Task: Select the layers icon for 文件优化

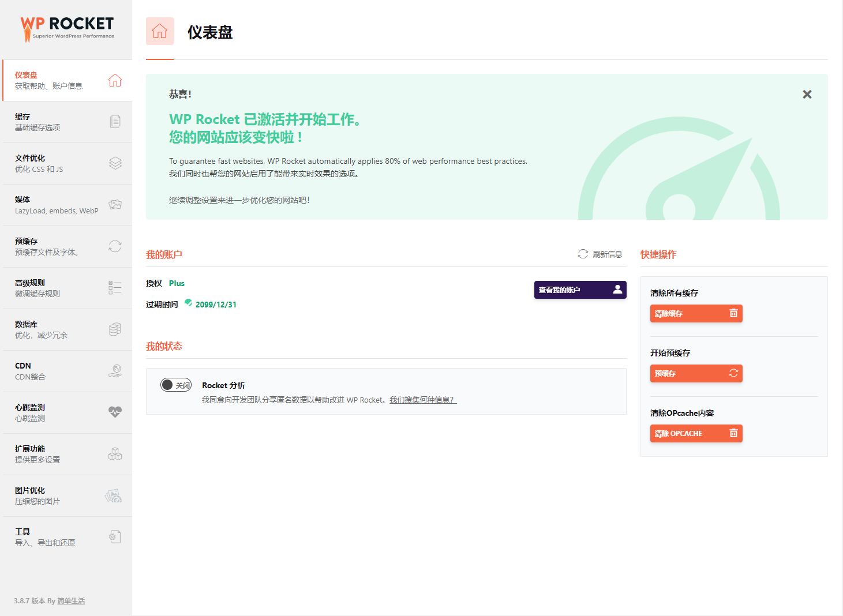Action: pos(115,163)
